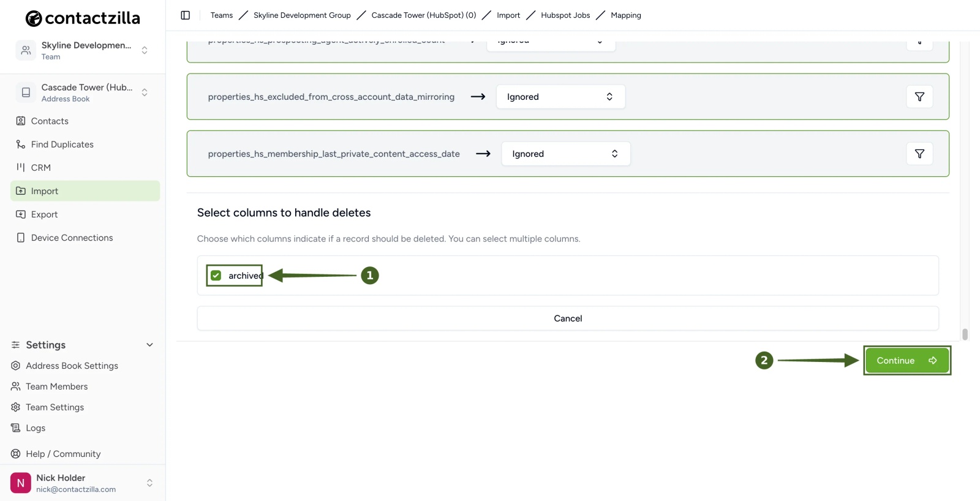Viewport: 980px width, 501px height.
Task: Open mapping dropdown for excluded_from_cross_account_data_mirroring
Action: pyautogui.click(x=560, y=97)
